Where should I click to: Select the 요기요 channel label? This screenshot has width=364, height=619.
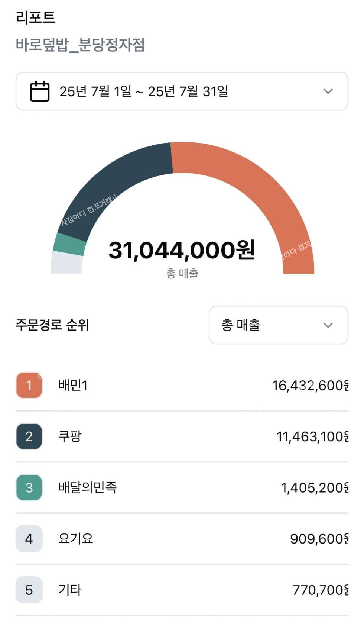75,539
